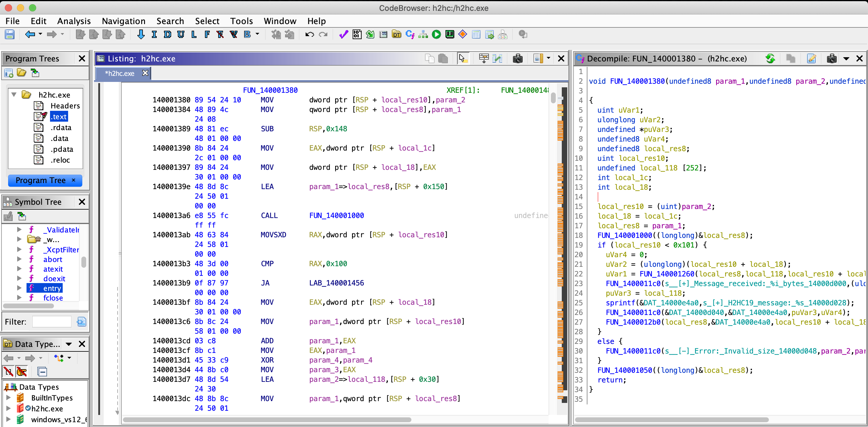The image size is (868, 427).
Task: Expand the entry function in Symbol Tree
Action: (x=19, y=288)
